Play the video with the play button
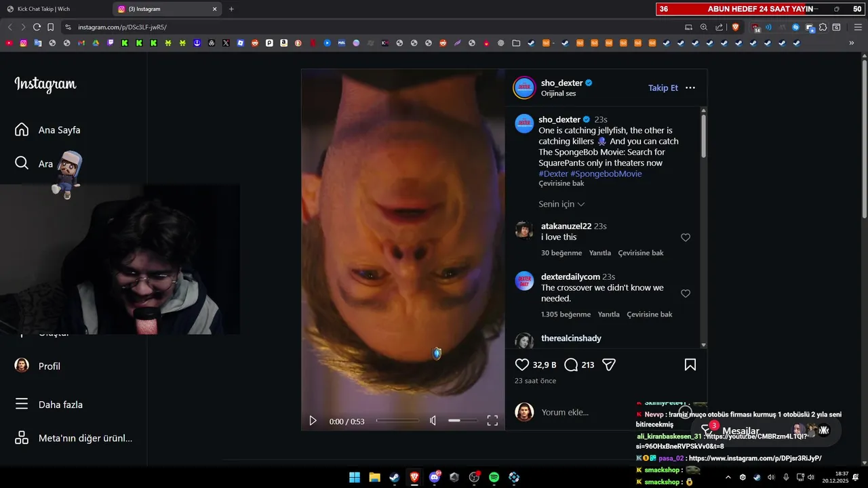The width and height of the screenshot is (868, 488). [313, 421]
